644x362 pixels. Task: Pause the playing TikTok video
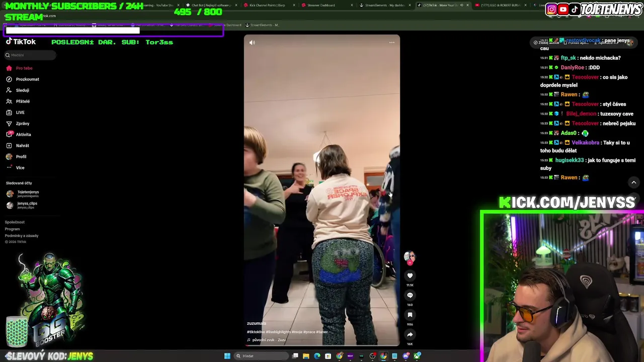(322, 190)
